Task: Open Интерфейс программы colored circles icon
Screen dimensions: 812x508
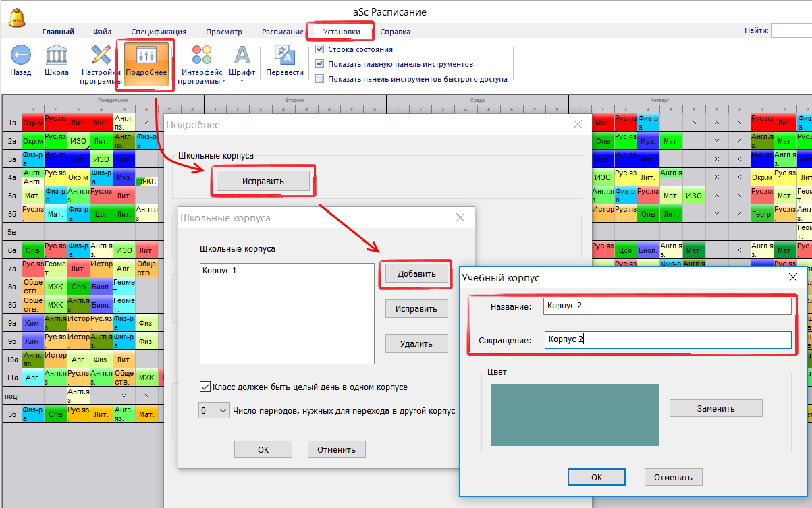Action: coord(201,55)
